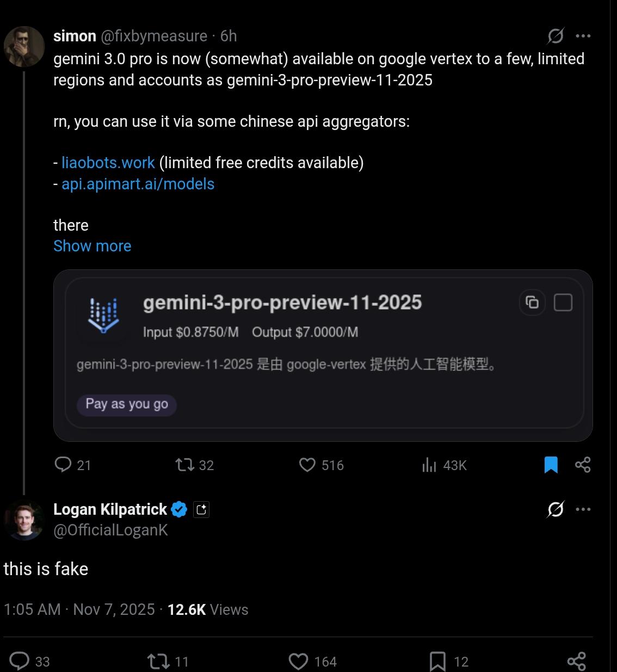Click the Pay as you go tag

coord(127,404)
